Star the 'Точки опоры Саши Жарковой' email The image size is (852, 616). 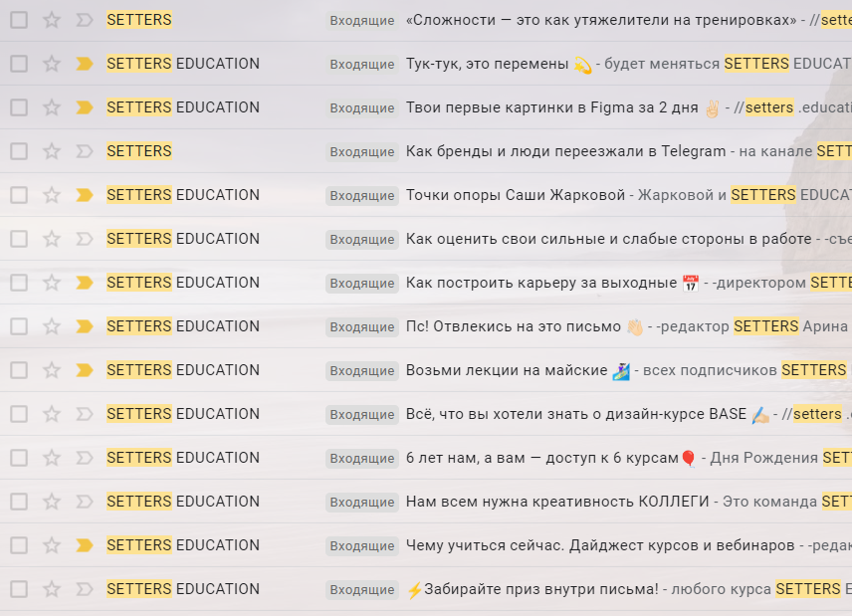click(52, 195)
